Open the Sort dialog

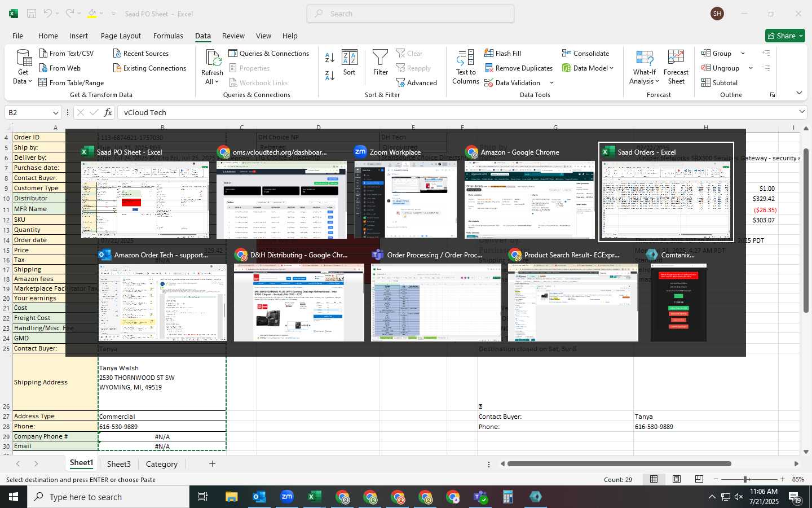(x=350, y=63)
